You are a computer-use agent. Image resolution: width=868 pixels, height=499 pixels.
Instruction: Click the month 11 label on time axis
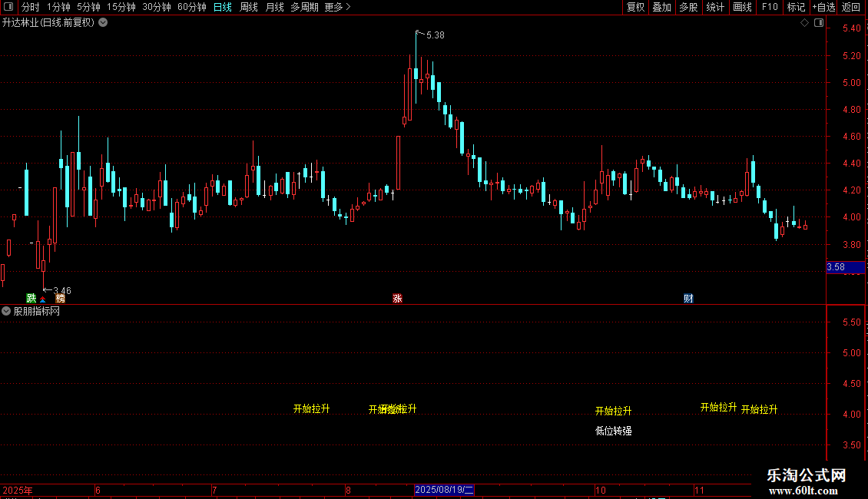point(699,490)
